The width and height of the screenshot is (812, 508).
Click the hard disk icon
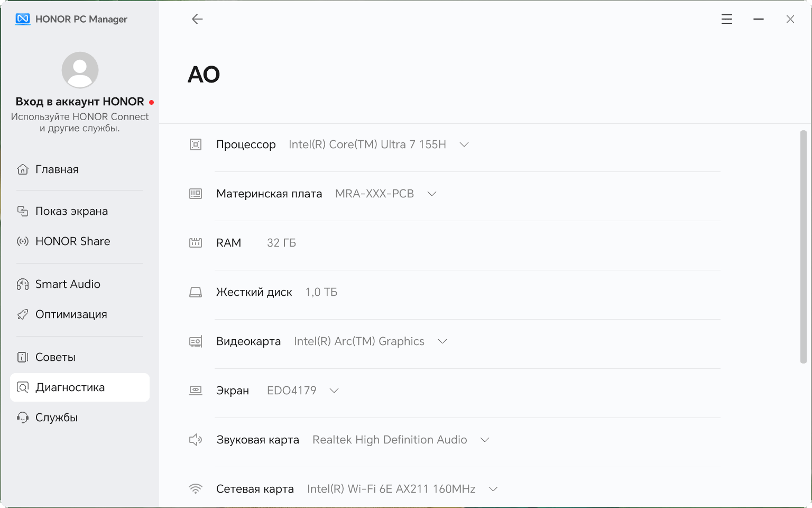click(x=196, y=292)
